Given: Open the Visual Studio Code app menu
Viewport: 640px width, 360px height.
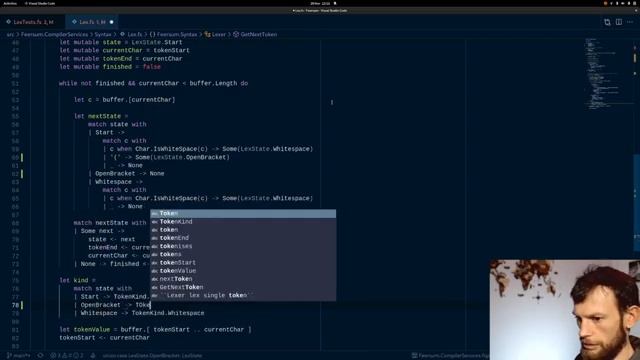Looking at the screenshot, I should point(40,3).
